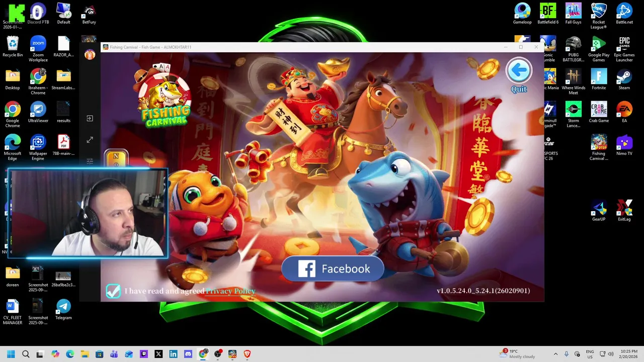Screen dimensions: 644x362
Task: Select the Crab Game desktop icon
Action: pyautogui.click(x=599, y=112)
